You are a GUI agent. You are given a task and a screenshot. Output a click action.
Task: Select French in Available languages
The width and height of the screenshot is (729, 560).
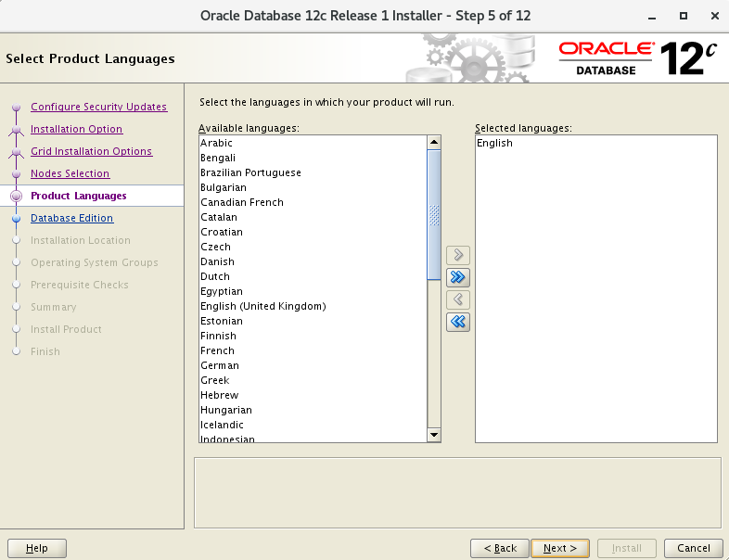pyautogui.click(x=313, y=350)
